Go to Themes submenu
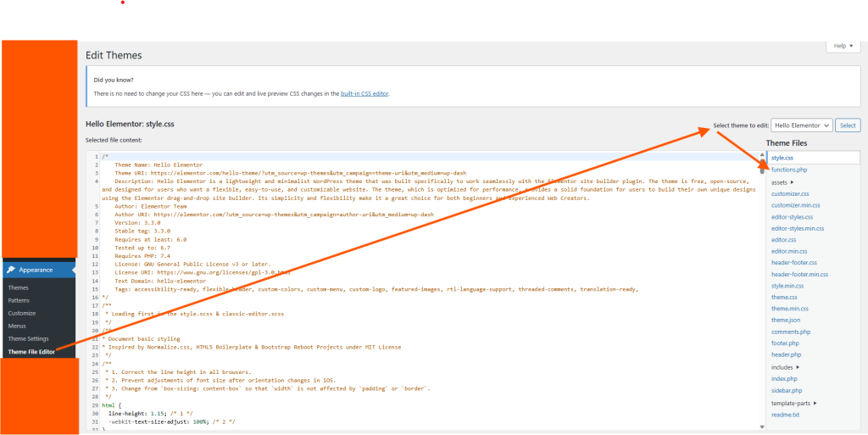The width and height of the screenshot is (868, 435). [x=19, y=287]
